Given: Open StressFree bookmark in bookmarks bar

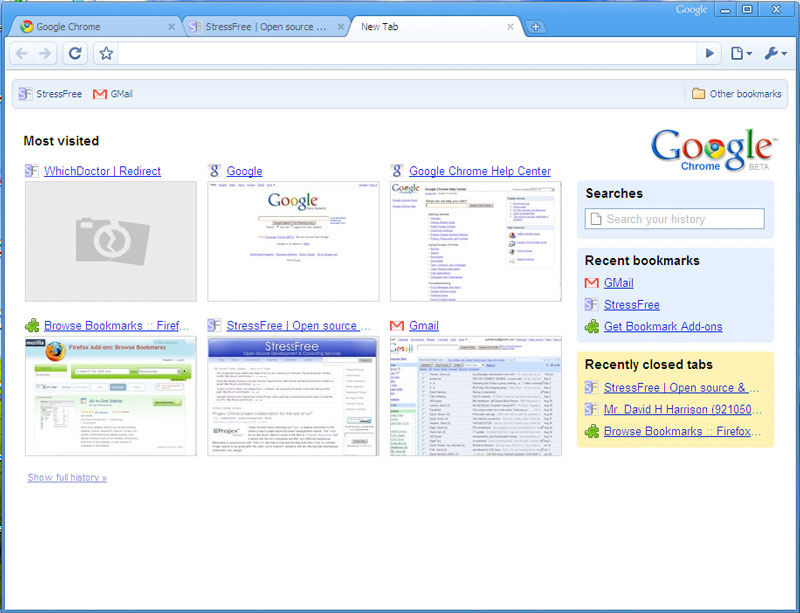Looking at the screenshot, I should click(x=51, y=94).
